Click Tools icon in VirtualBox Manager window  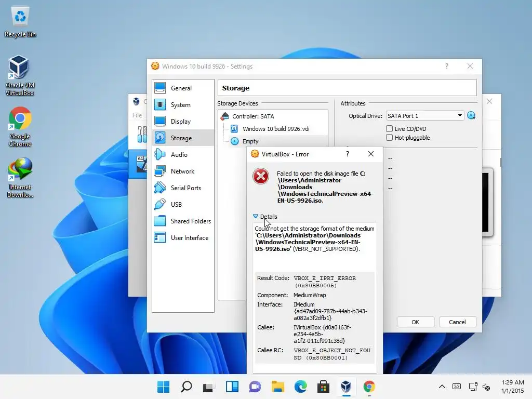142,135
